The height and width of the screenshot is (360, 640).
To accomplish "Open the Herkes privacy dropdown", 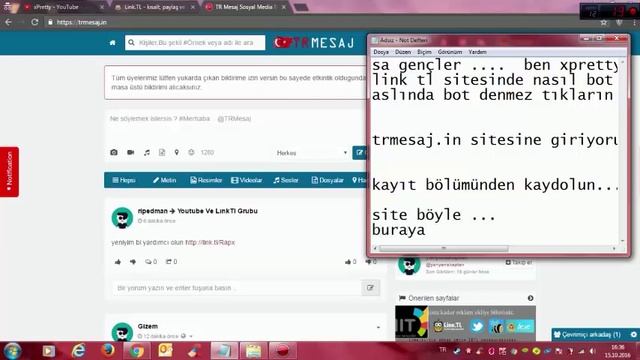I will tap(311, 153).
